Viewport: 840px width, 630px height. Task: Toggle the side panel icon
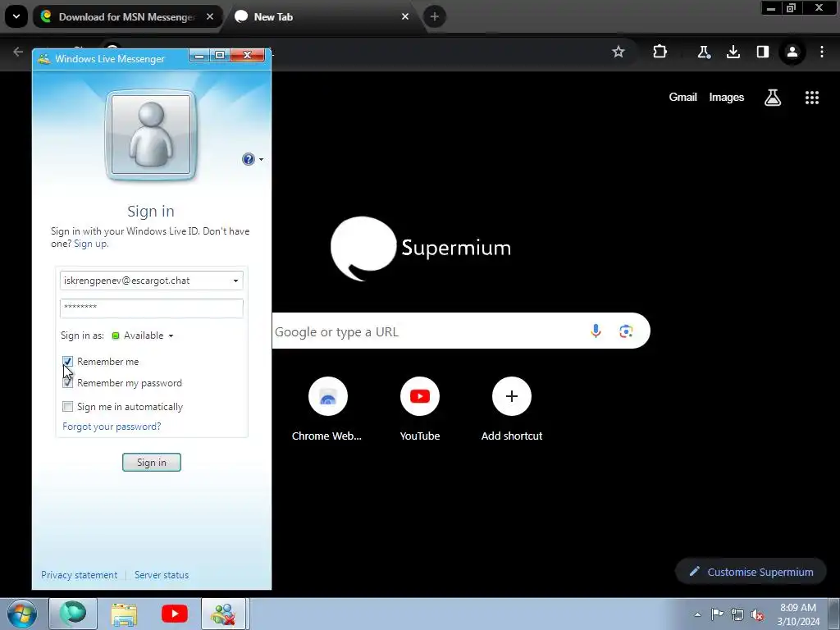pyautogui.click(x=762, y=52)
